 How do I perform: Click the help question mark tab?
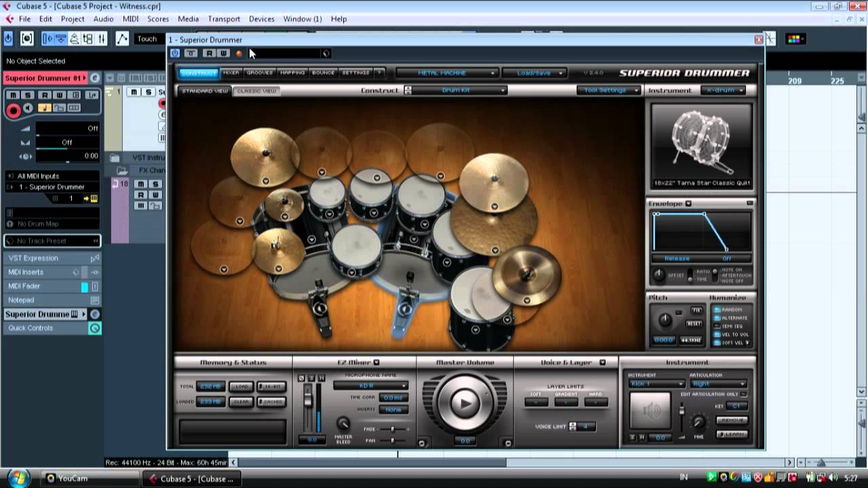(380, 73)
